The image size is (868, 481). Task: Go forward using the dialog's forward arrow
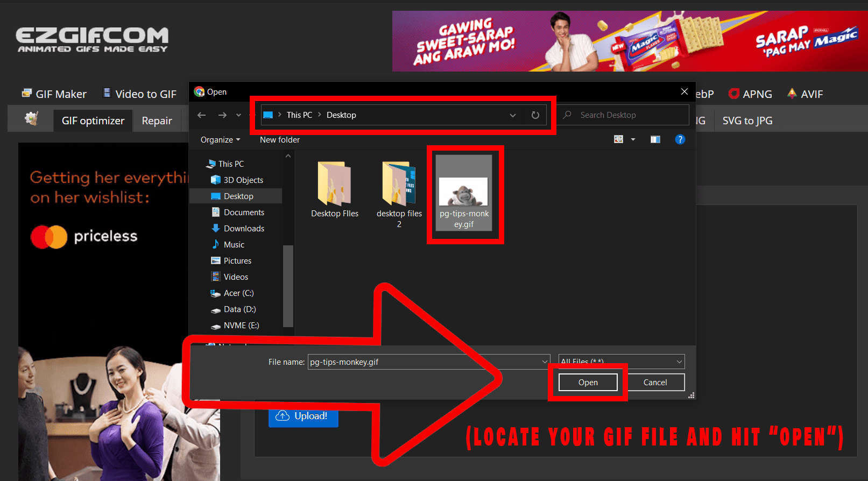pyautogui.click(x=222, y=115)
